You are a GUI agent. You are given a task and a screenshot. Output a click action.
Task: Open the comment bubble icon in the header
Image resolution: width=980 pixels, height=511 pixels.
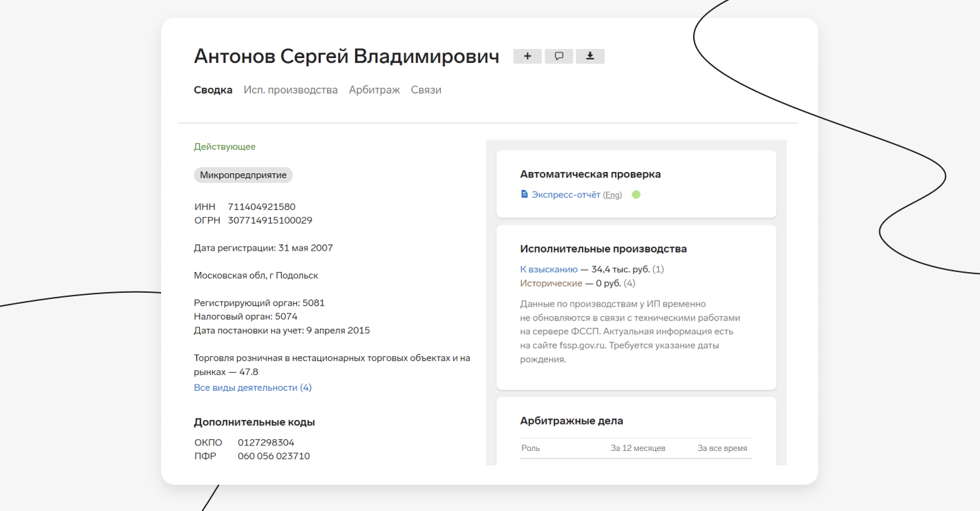(558, 56)
